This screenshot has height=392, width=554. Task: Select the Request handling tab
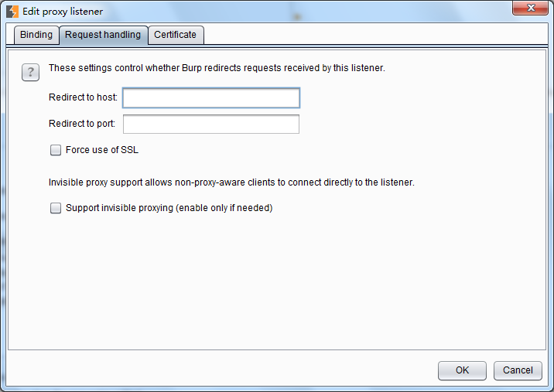pos(103,35)
